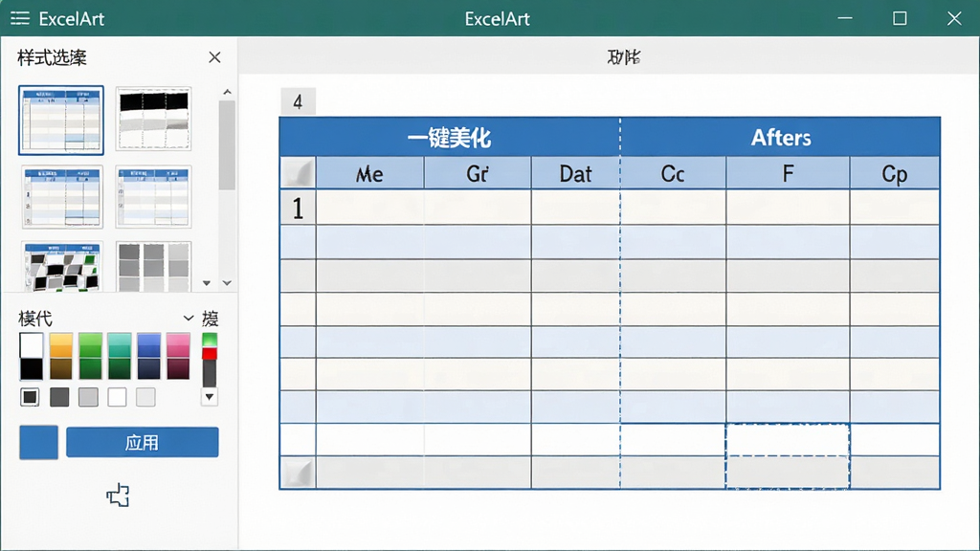Viewport: 980px width, 551px height.
Task: Select the Me column header
Action: point(370,173)
